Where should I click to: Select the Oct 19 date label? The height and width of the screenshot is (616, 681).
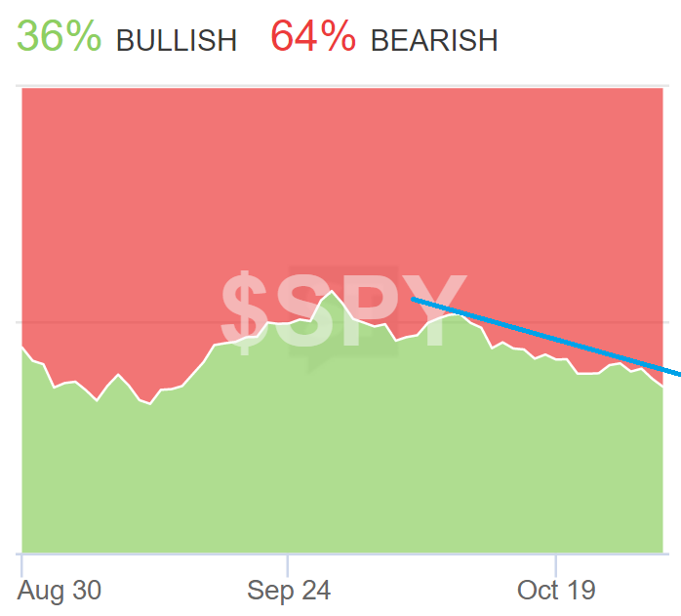tap(557, 591)
